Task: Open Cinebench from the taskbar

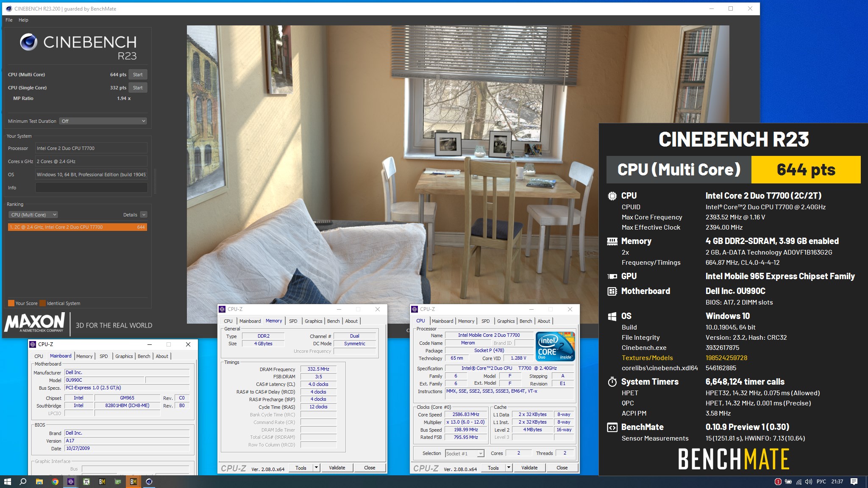Action: [x=149, y=482]
